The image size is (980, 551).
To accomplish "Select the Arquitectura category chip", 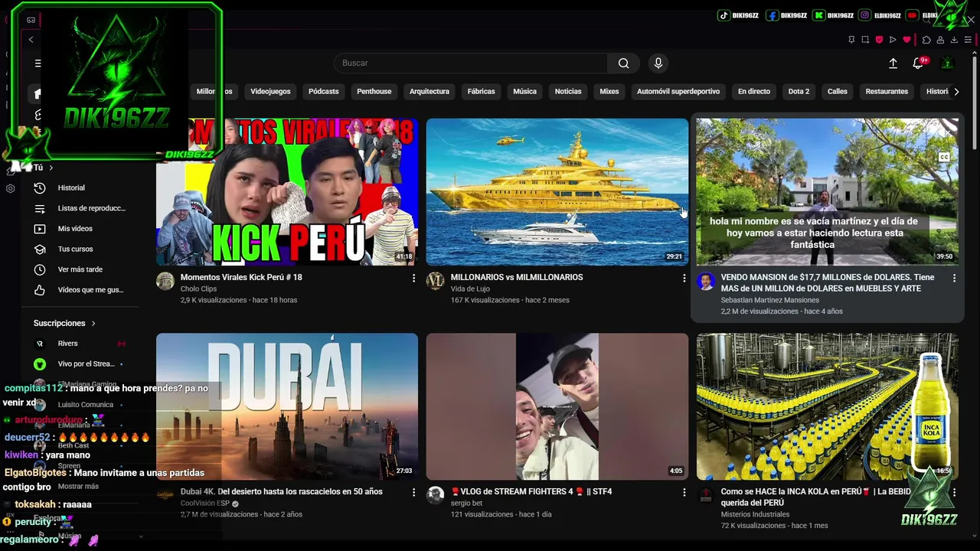I will click(x=429, y=92).
